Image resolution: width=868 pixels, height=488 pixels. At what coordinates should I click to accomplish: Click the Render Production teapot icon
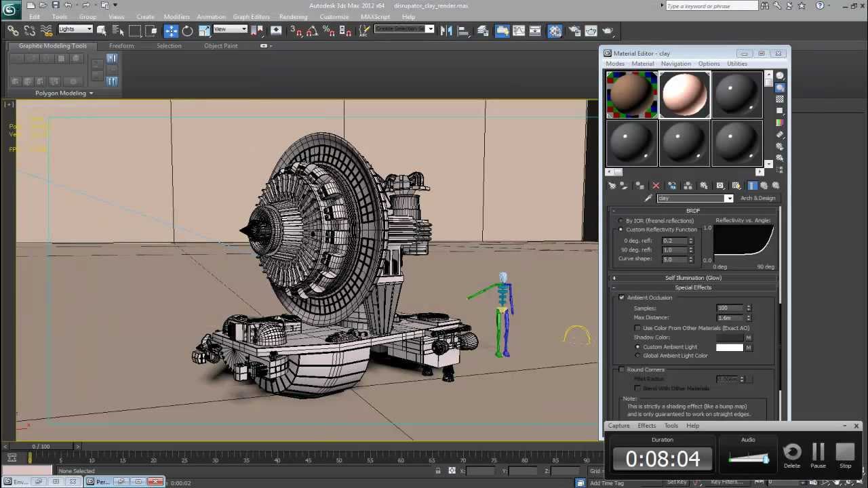tap(608, 30)
